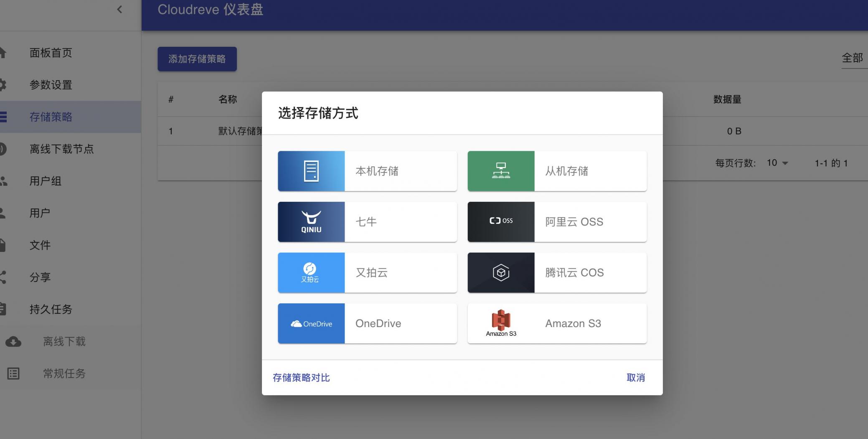Viewport: 868px width, 439px height.
Task: Click the 面板首页 home icon in sidebar
Action: 3,53
